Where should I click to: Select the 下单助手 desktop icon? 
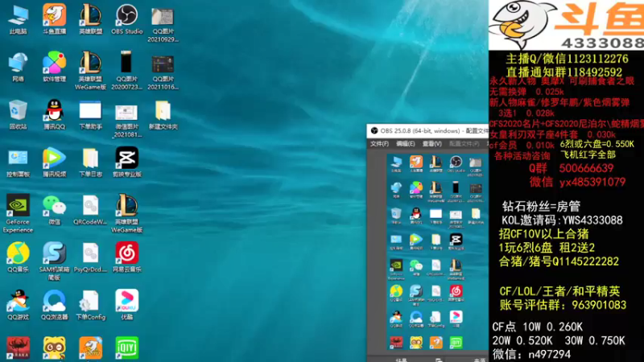(x=90, y=115)
